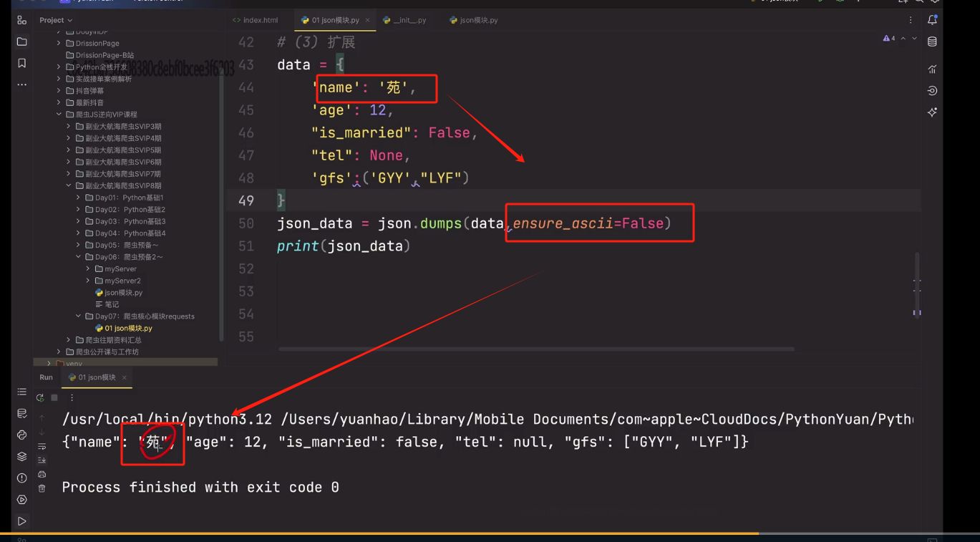
Task: Click the down stack trace arrow
Action: [42, 432]
